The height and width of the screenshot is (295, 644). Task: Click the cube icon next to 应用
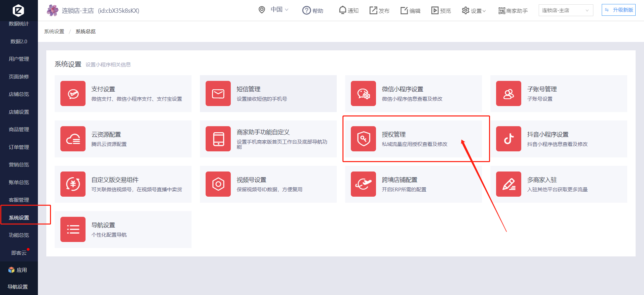tap(11, 270)
